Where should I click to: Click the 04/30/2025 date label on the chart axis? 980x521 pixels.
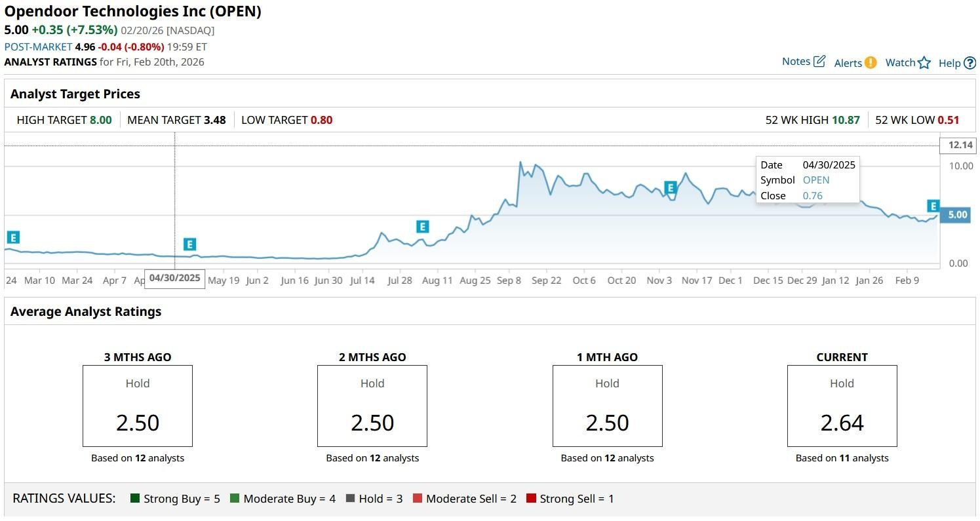[x=175, y=278]
